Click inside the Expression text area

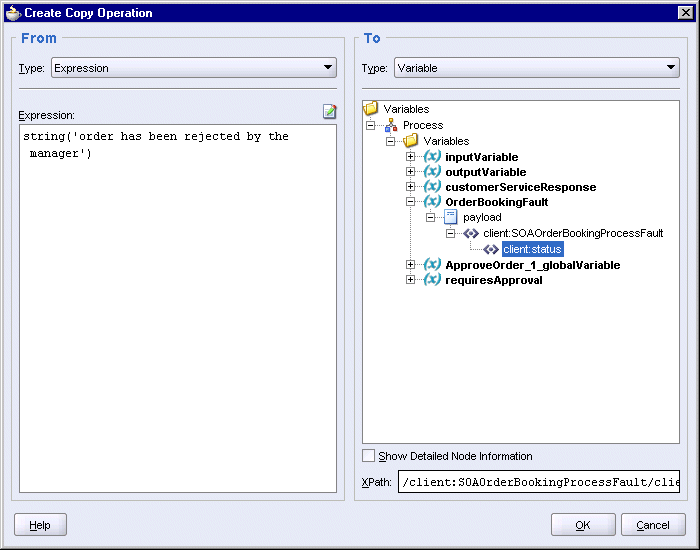178,308
